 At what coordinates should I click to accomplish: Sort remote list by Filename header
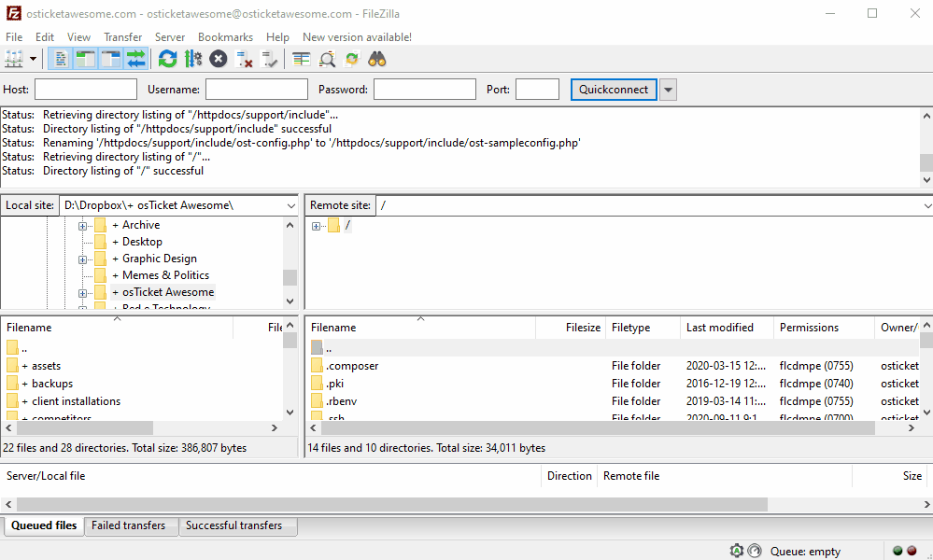point(420,328)
